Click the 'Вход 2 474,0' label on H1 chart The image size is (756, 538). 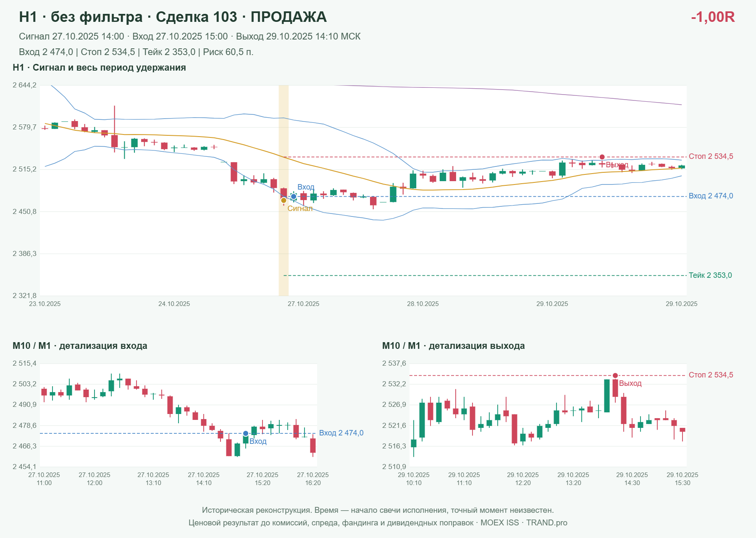tap(711, 196)
